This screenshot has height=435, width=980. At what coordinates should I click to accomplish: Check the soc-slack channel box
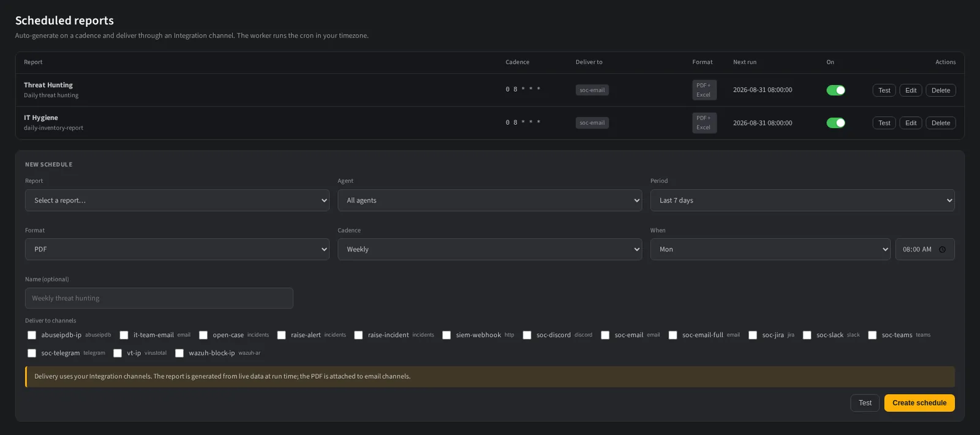tap(807, 335)
